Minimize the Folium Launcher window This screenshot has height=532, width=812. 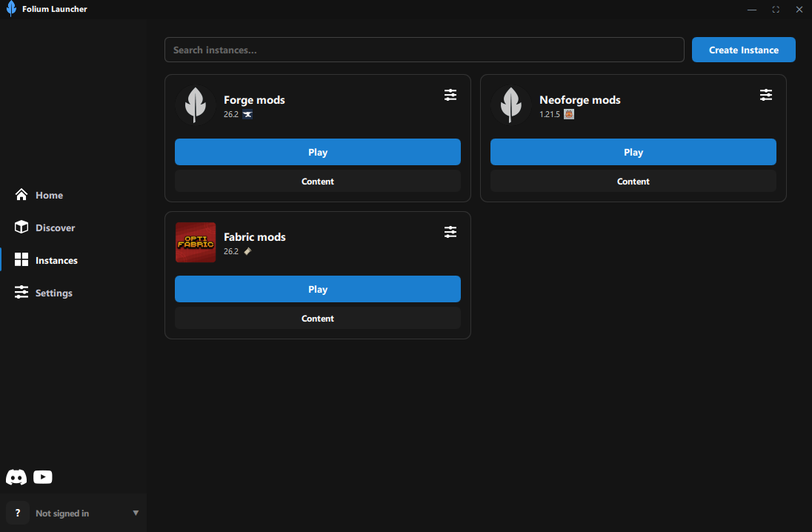751,10
